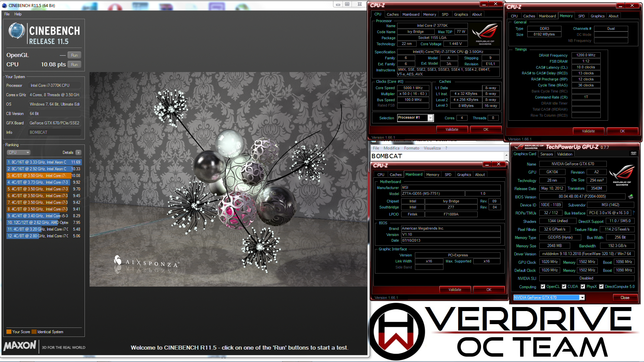Screen dimensions: 644x362
Task: Toggle the DirectCompute 5.0 checkbox
Action: [x=601, y=287]
